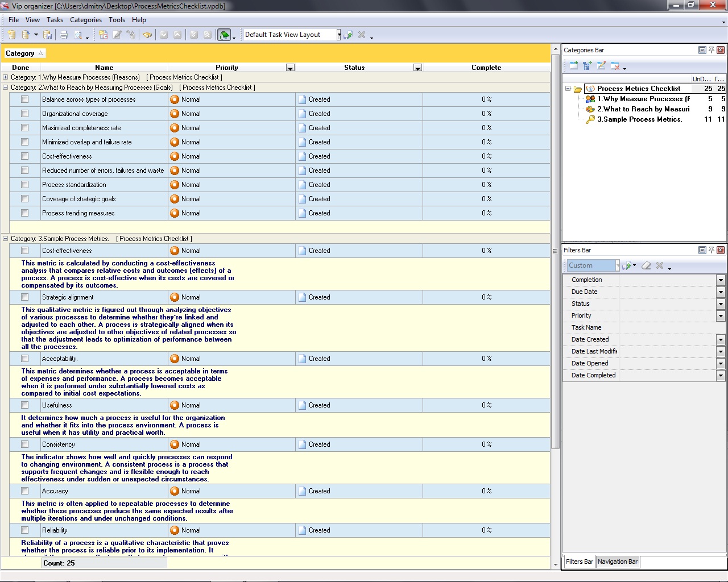Click the Print icon in main toolbar

tap(64, 35)
